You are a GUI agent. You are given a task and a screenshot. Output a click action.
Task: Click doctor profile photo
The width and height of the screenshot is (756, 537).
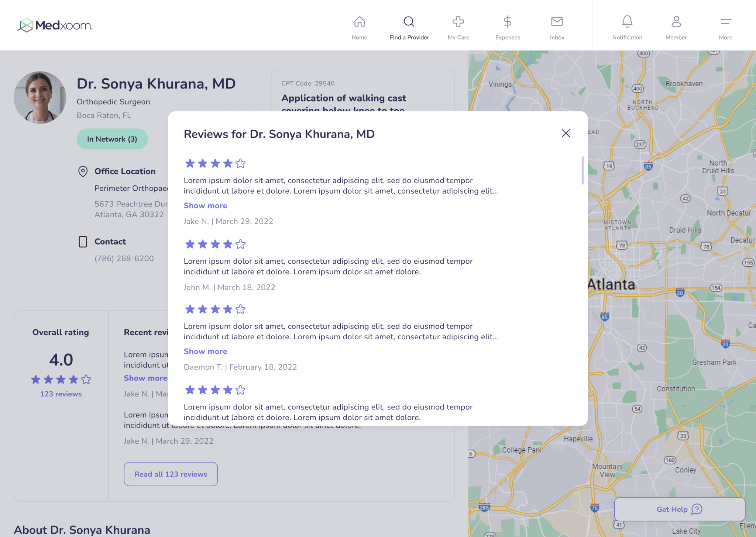coord(40,97)
